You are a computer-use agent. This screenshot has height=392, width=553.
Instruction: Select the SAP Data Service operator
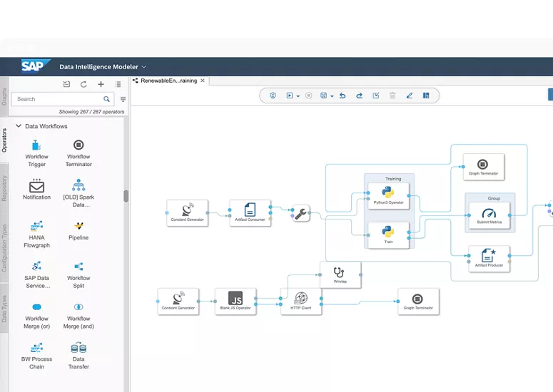click(36, 275)
